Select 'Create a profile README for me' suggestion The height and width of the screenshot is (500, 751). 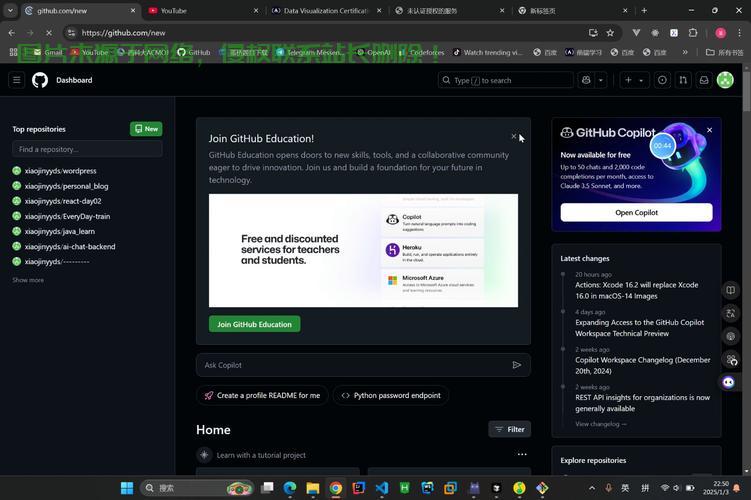262,396
